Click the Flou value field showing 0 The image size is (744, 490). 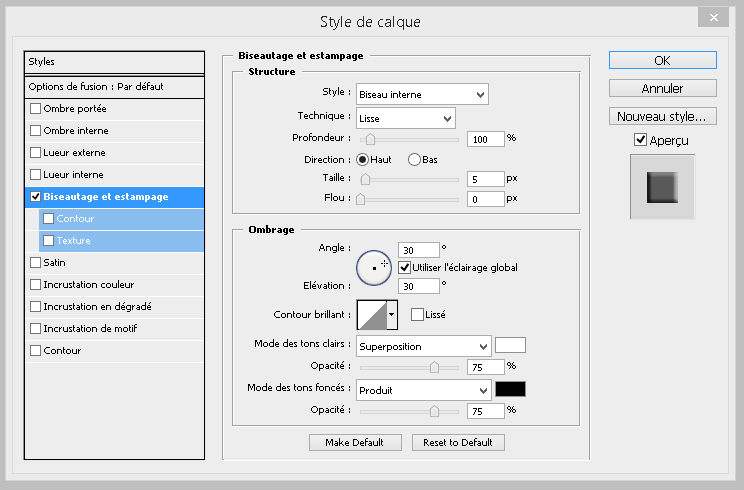485,199
